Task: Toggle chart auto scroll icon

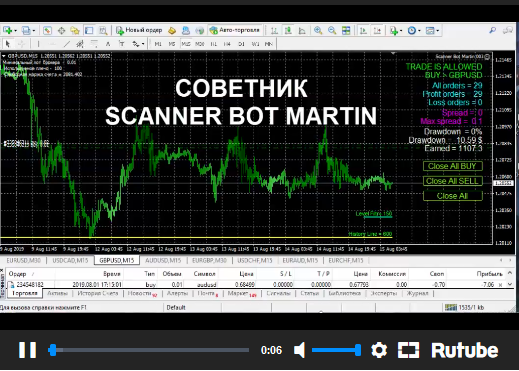Action: (363, 31)
